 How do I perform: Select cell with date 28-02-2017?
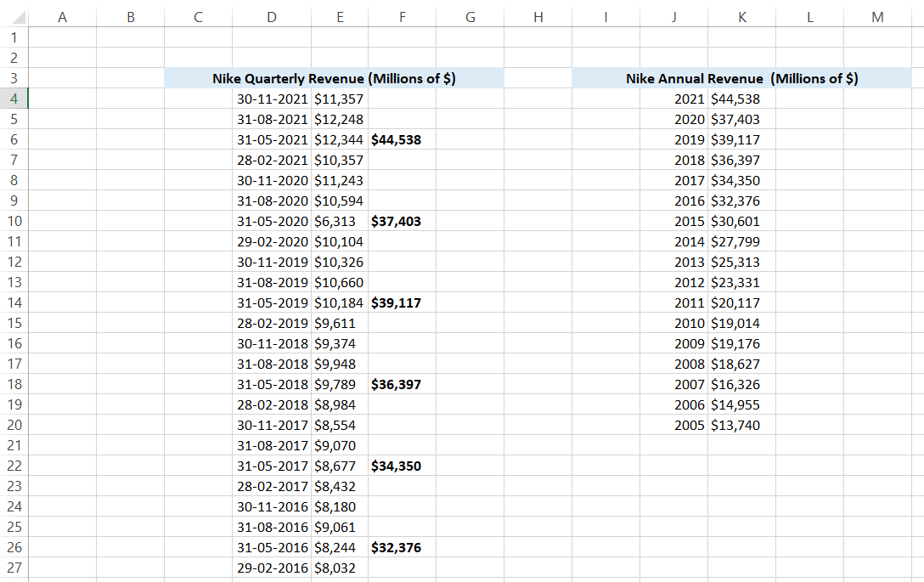coord(272,487)
